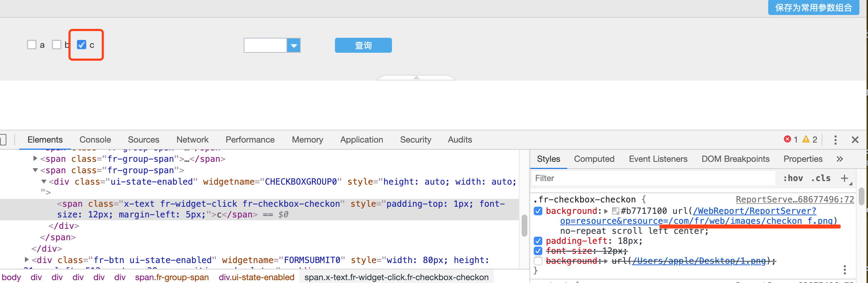The image size is (868, 283).
Task: Click the yellow warning count icon
Action: (x=806, y=139)
